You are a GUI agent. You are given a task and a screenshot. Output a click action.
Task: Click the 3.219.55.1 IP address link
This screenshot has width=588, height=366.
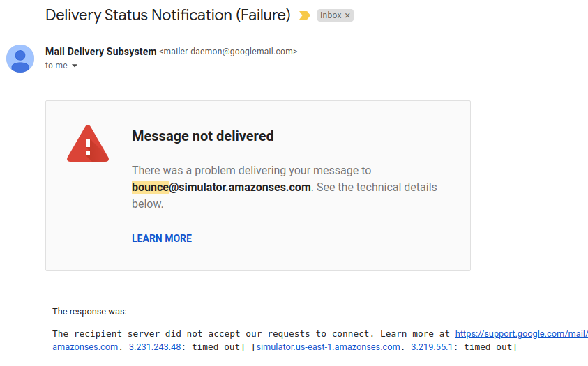click(432, 347)
